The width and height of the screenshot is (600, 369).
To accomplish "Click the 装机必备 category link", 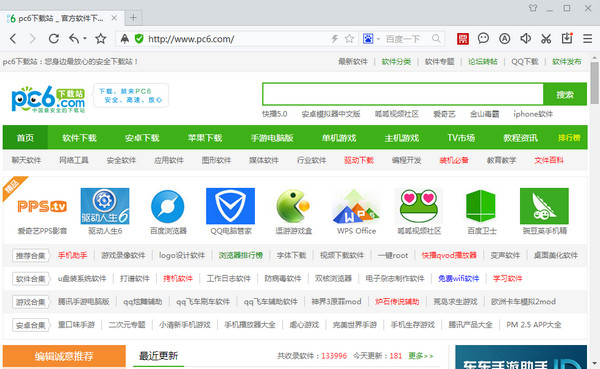I will click(x=454, y=160).
